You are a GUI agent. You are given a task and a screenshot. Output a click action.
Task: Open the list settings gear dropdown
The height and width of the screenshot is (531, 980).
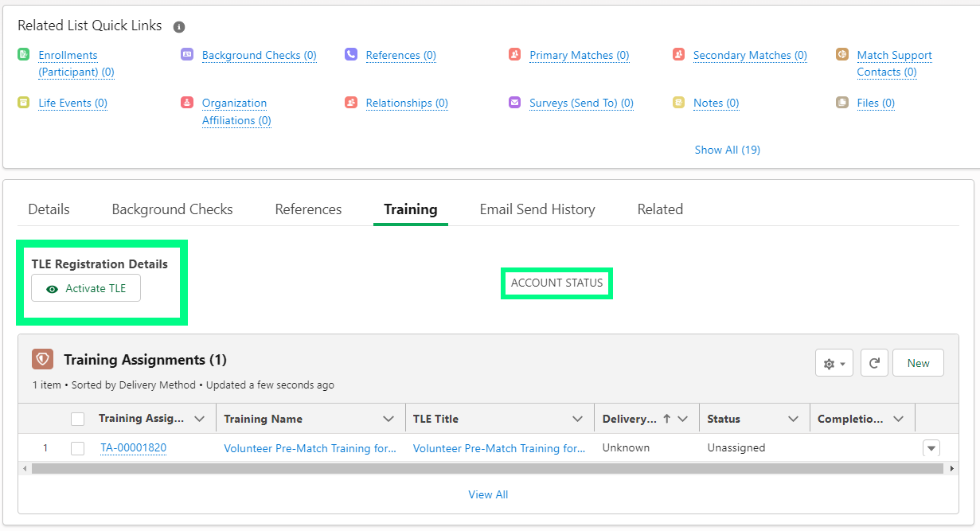click(834, 363)
